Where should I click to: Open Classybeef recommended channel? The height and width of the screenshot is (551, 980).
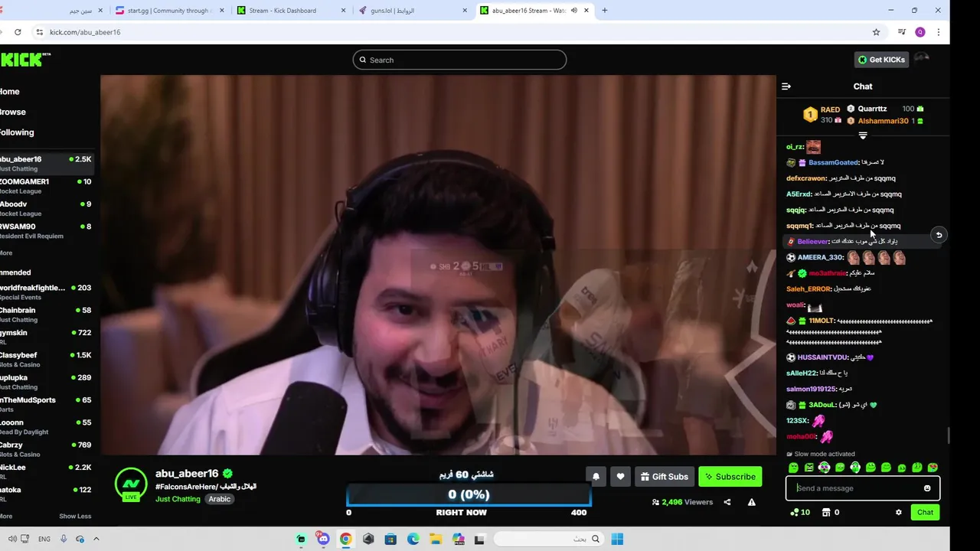pos(46,360)
